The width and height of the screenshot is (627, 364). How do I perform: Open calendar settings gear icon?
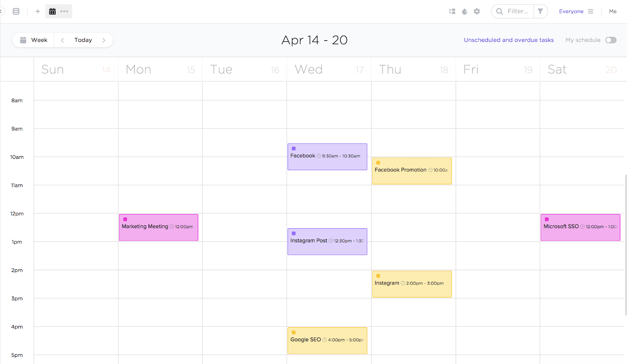(477, 11)
